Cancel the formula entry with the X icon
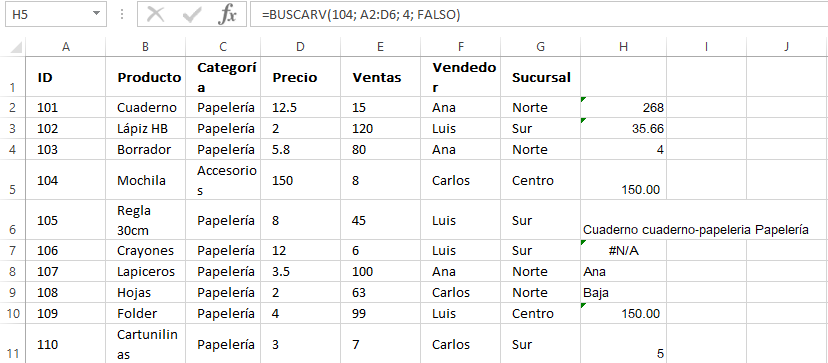 pyautogui.click(x=155, y=15)
